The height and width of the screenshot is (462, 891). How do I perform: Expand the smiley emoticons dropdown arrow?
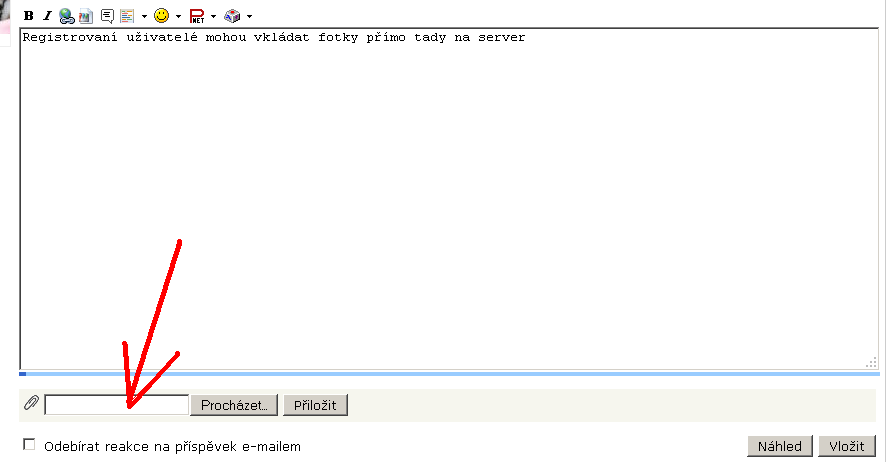point(178,17)
